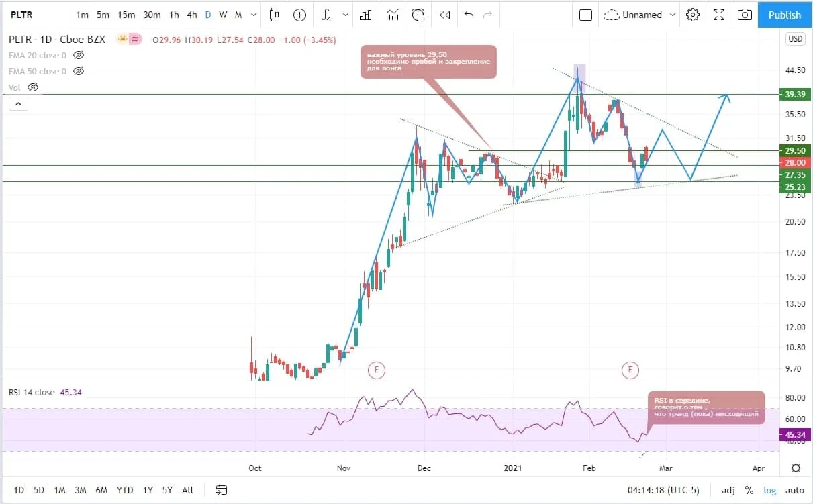Image resolution: width=813 pixels, height=504 pixels.
Task: Toggle visibility of EMA 20 indicator
Action: click(79, 55)
